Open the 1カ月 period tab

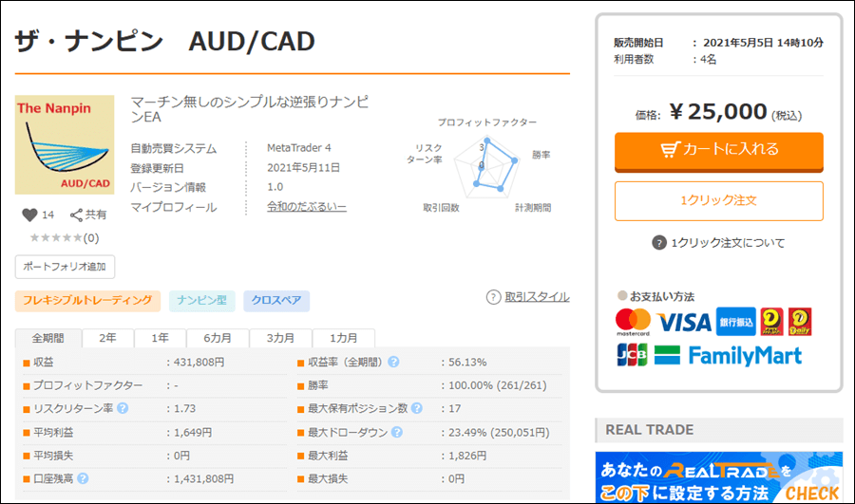344,338
